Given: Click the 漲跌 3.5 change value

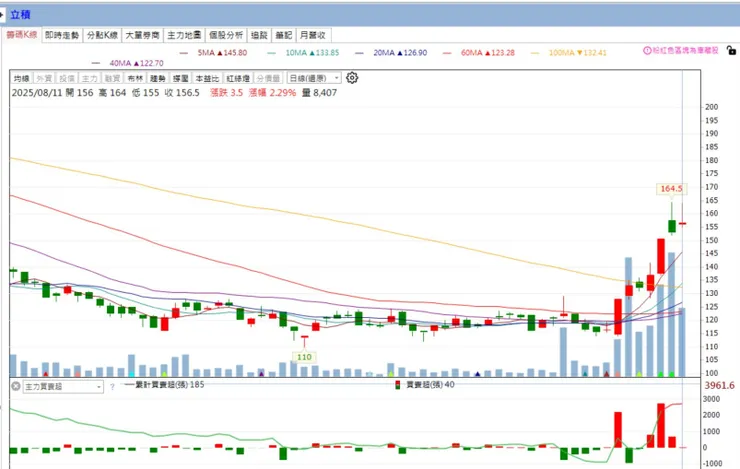Looking at the screenshot, I should click(227, 93).
